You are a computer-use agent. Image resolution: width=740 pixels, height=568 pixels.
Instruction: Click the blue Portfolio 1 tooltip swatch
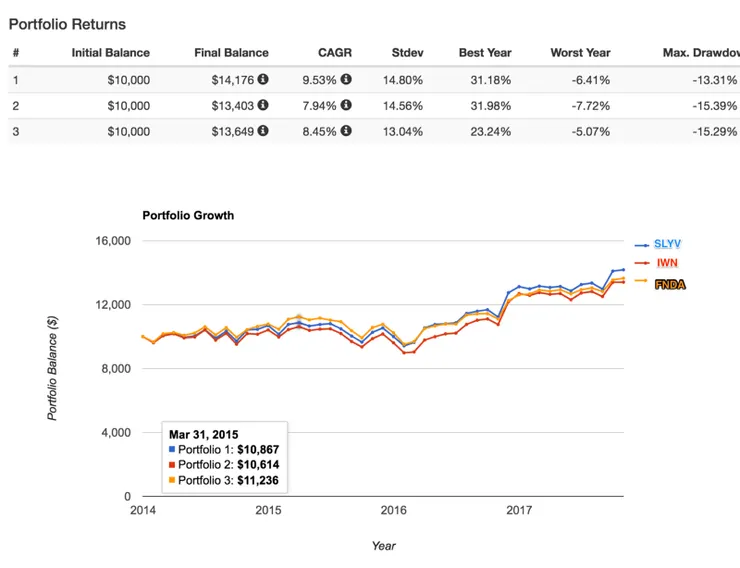click(x=172, y=450)
